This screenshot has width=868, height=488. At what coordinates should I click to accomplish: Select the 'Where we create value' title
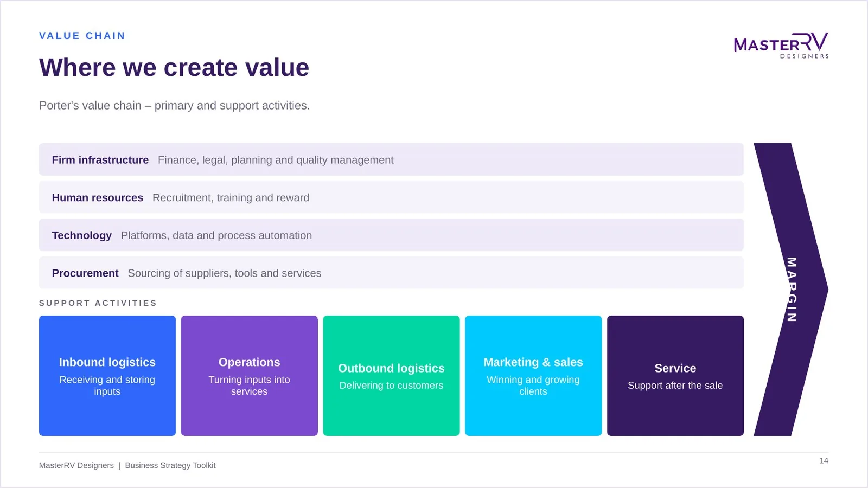tap(174, 68)
